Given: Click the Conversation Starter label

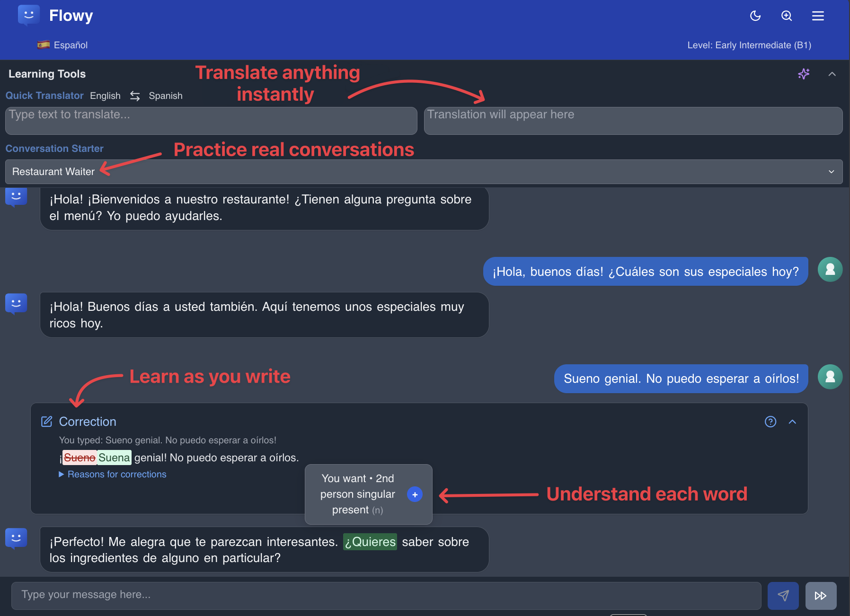Looking at the screenshot, I should click(54, 149).
